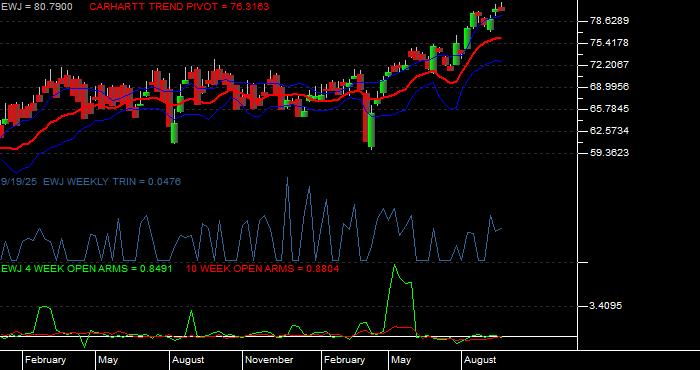Click the November label on time axis
700x370 pixels.
(269, 360)
